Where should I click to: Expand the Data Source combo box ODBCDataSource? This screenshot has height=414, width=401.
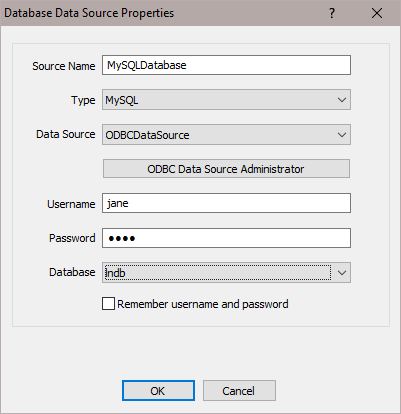pos(226,135)
